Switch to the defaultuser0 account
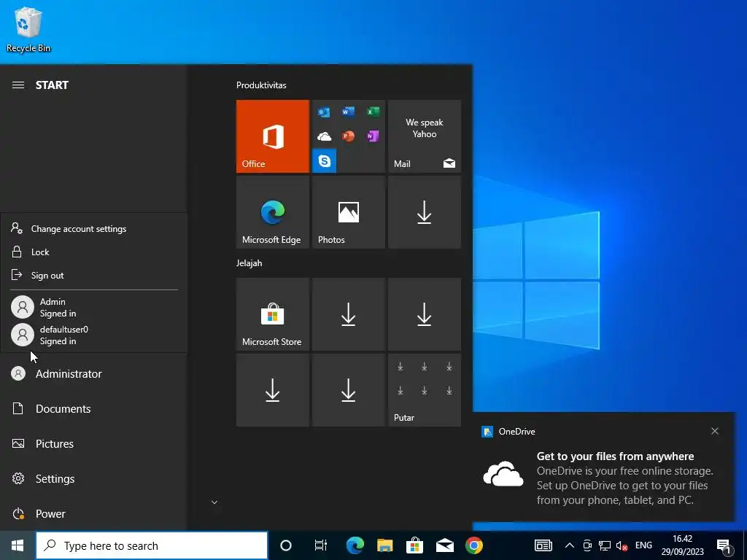 (94, 335)
